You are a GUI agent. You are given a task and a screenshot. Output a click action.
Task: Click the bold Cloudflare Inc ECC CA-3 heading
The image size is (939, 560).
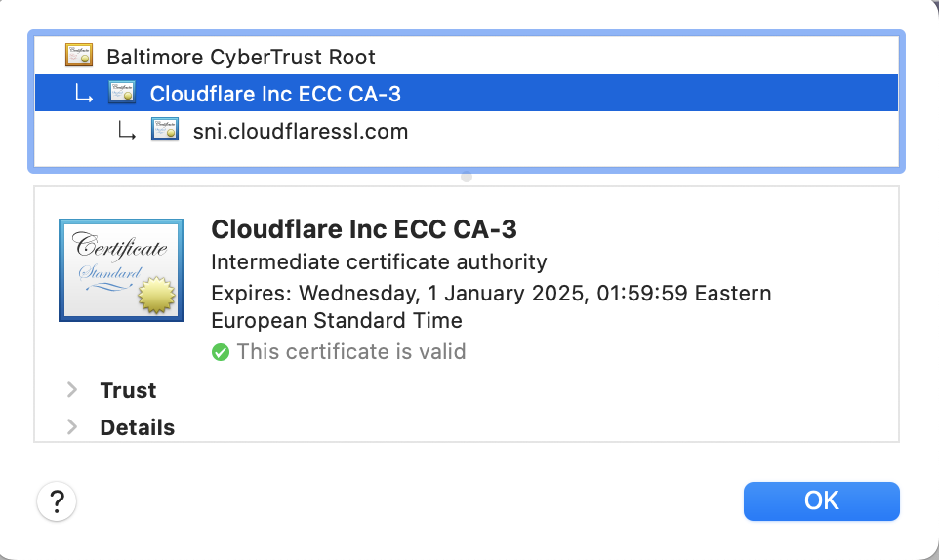tap(364, 229)
